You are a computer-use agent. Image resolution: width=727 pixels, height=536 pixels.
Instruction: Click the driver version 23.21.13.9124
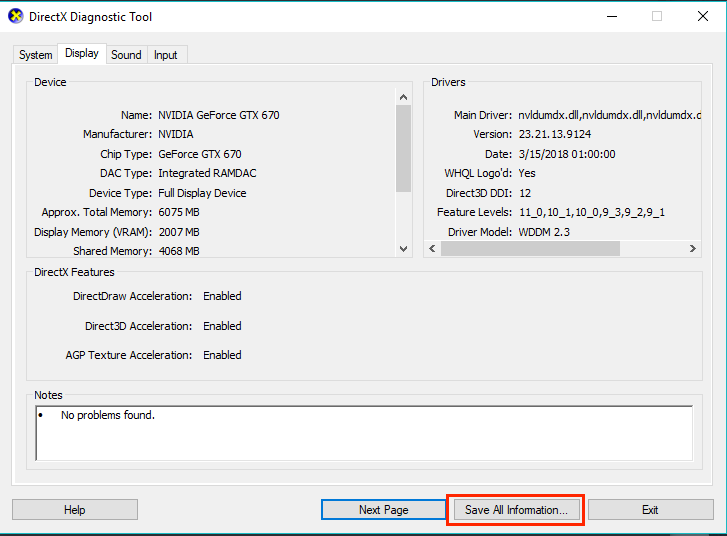coord(555,134)
